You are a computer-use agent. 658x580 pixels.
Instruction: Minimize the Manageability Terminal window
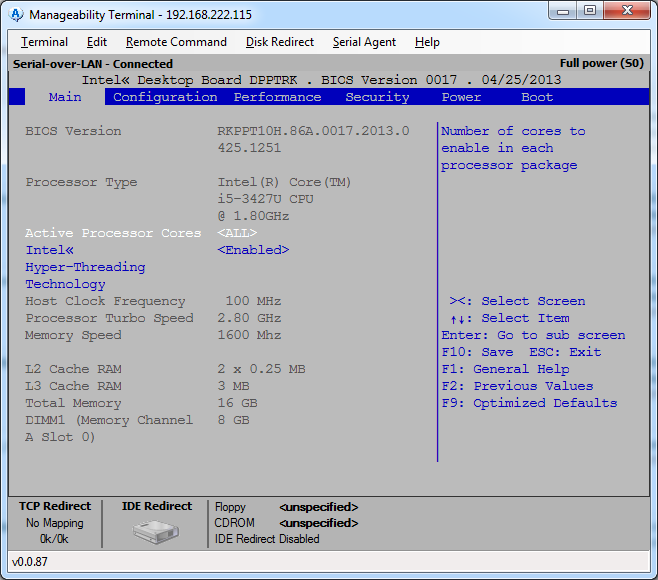click(563, 10)
